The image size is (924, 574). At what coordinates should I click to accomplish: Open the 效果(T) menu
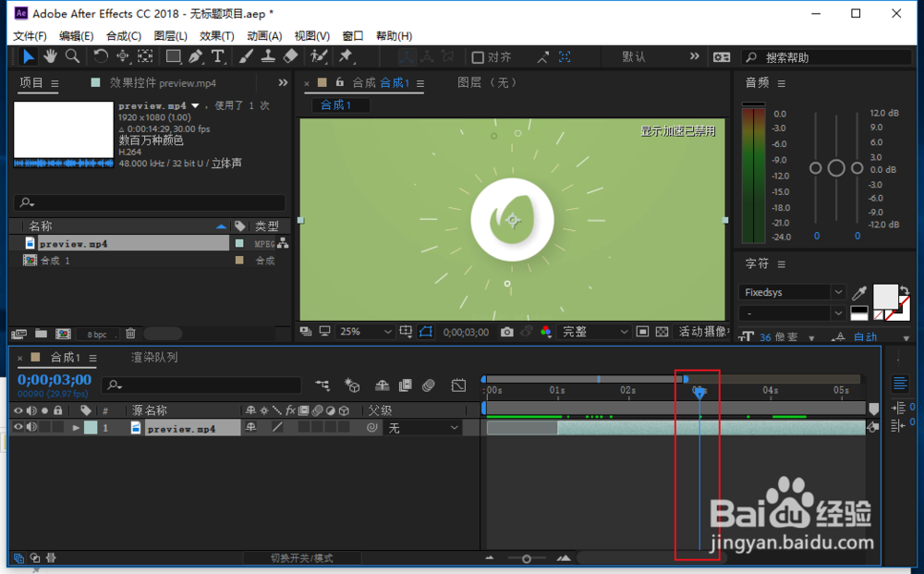216,36
